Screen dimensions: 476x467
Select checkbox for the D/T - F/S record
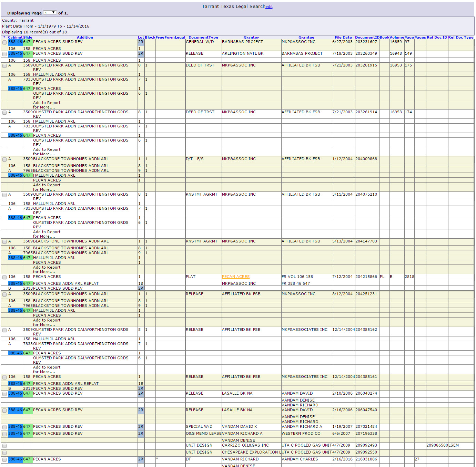(4, 159)
